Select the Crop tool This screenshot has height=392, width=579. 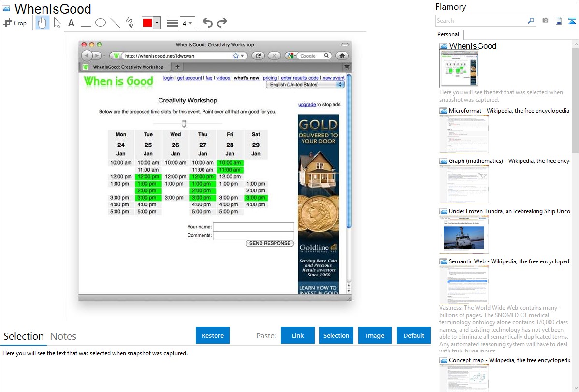[15, 23]
